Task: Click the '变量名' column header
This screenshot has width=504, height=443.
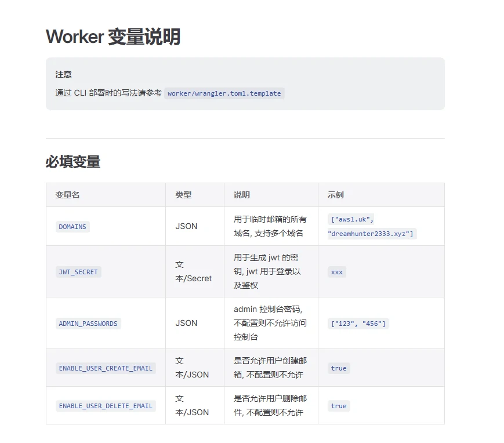Action: click(x=67, y=195)
